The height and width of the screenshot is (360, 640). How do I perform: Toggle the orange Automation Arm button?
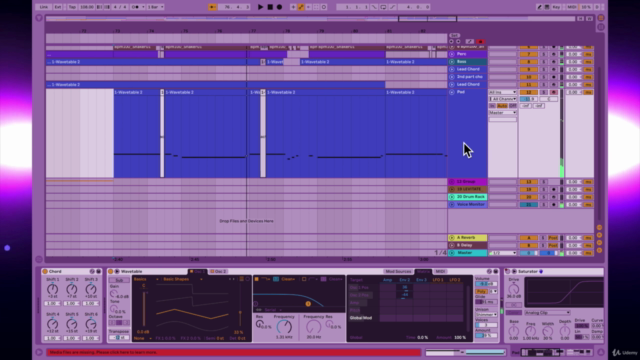click(x=301, y=7)
